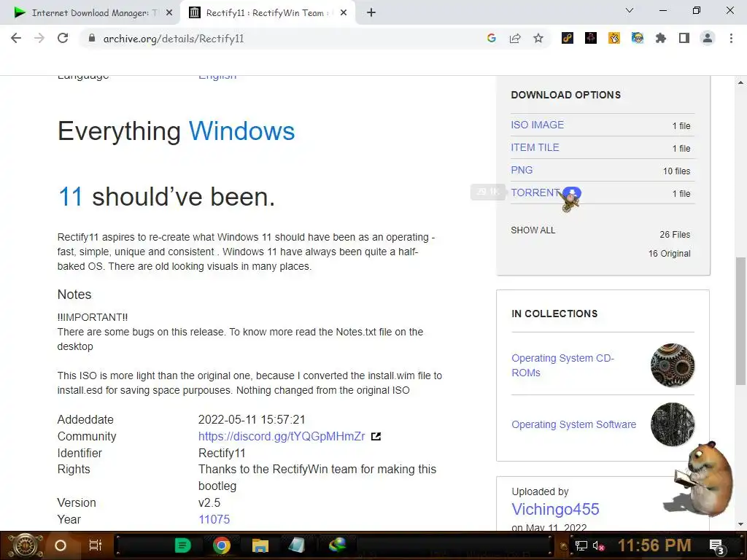Open the green notes app on taskbar
The image size is (747, 560).
point(182,545)
